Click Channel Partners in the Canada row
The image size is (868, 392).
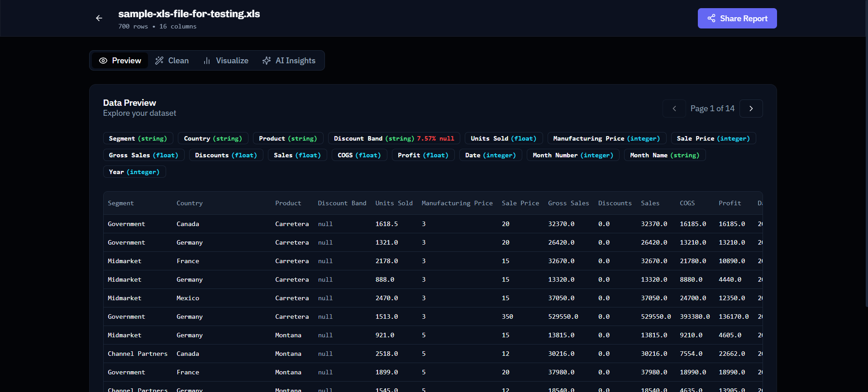coord(138,354)
